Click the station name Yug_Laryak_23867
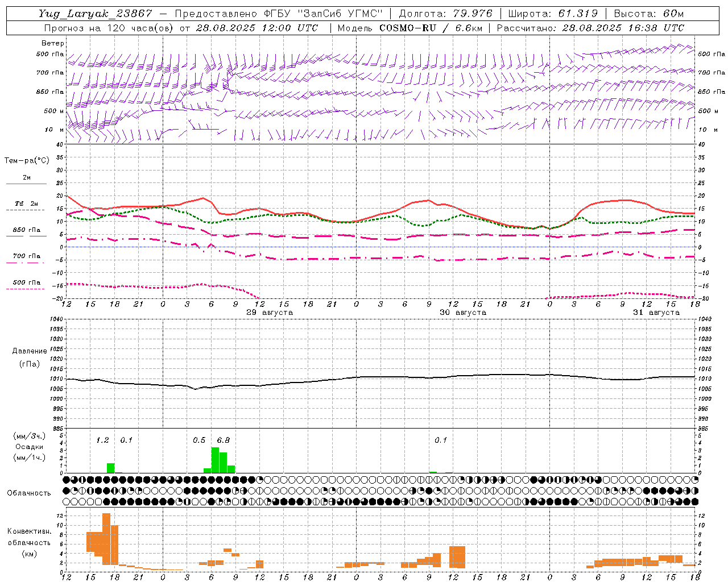 (96, 14)
